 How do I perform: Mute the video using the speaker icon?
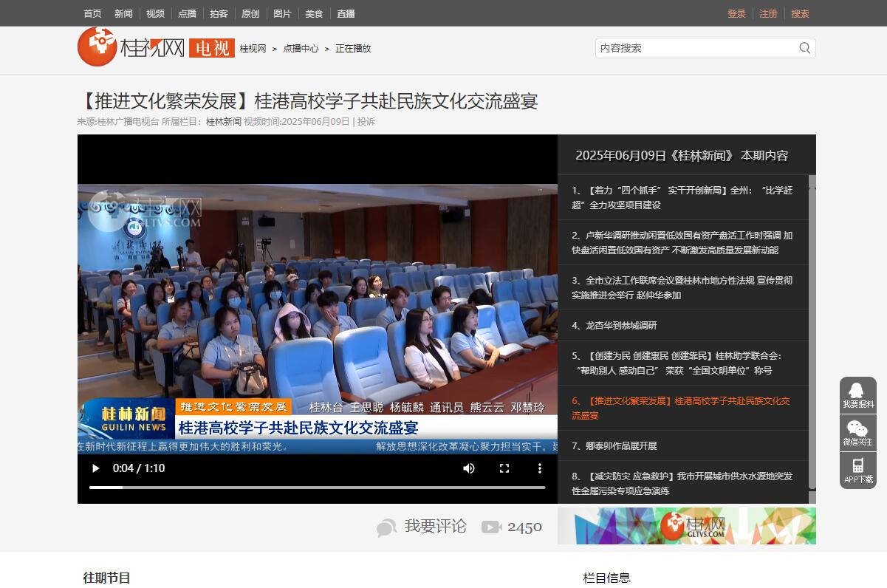469,468
